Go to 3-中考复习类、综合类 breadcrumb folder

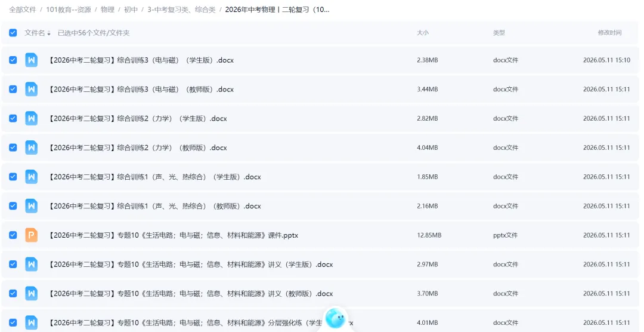181,10
